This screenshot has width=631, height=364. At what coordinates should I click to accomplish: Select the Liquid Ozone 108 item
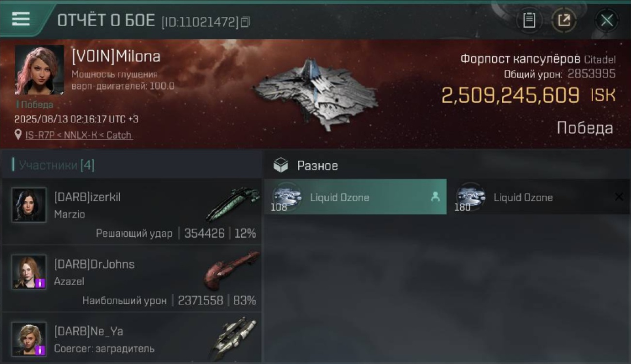coord(355,197)
